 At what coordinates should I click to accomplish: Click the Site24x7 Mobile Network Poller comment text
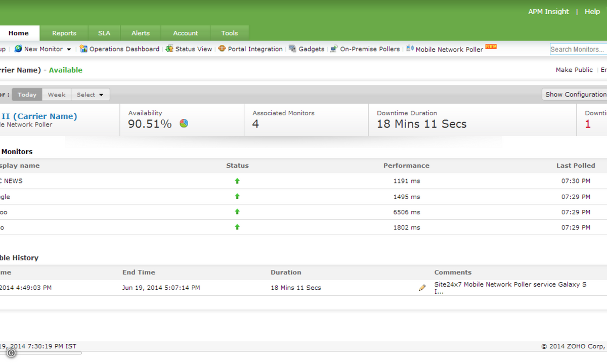510,288
